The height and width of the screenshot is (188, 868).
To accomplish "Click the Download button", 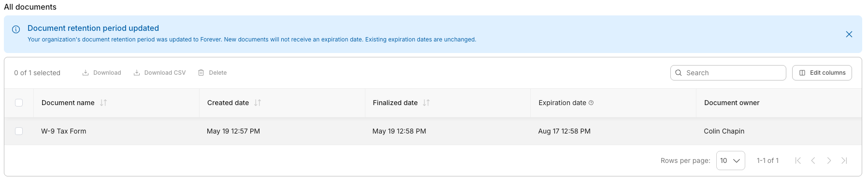I will pyautogui.click(x=101, y=73).
